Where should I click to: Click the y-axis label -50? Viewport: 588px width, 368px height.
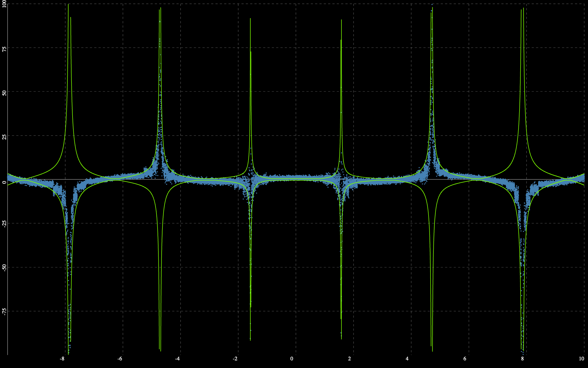(x=4, y=268)
